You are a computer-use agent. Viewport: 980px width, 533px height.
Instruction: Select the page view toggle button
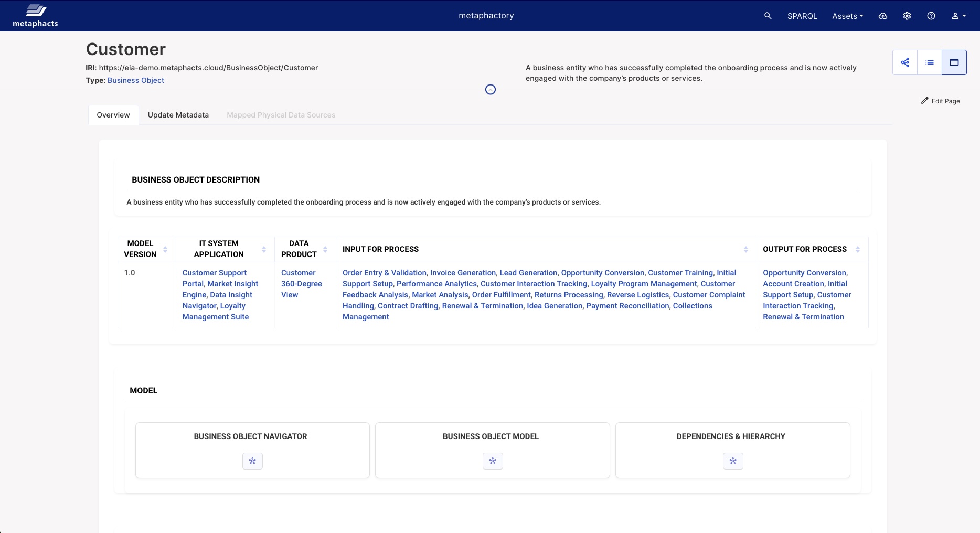click(x=954, y=62)
